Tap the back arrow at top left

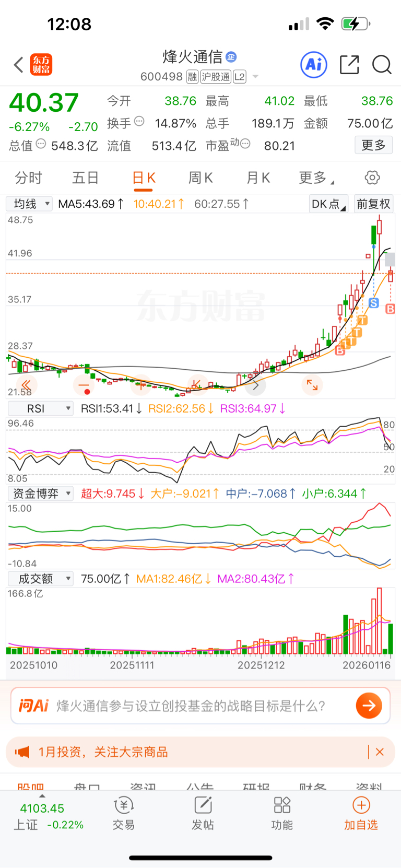pyautogui.click(x=19, y=65)
